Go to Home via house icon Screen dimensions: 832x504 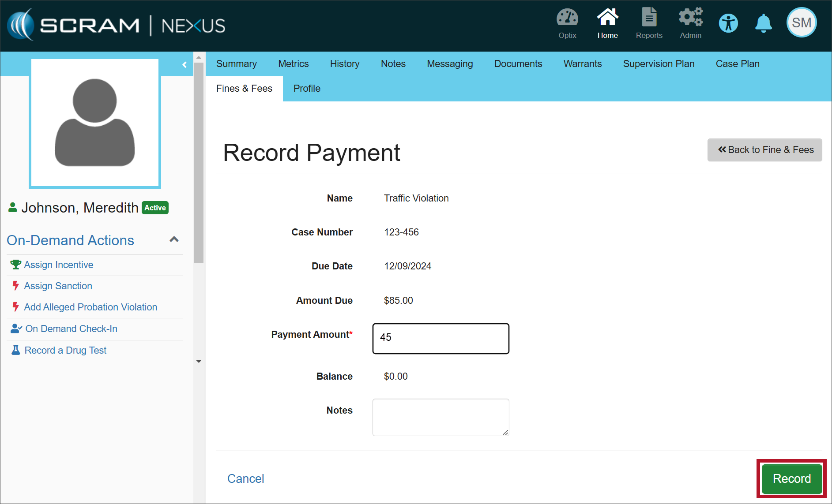(x=607, y=18)
